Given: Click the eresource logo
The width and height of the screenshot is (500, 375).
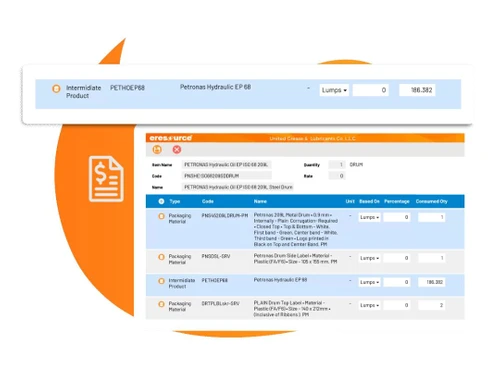Looking at the screenshot, I should (170, 138).
